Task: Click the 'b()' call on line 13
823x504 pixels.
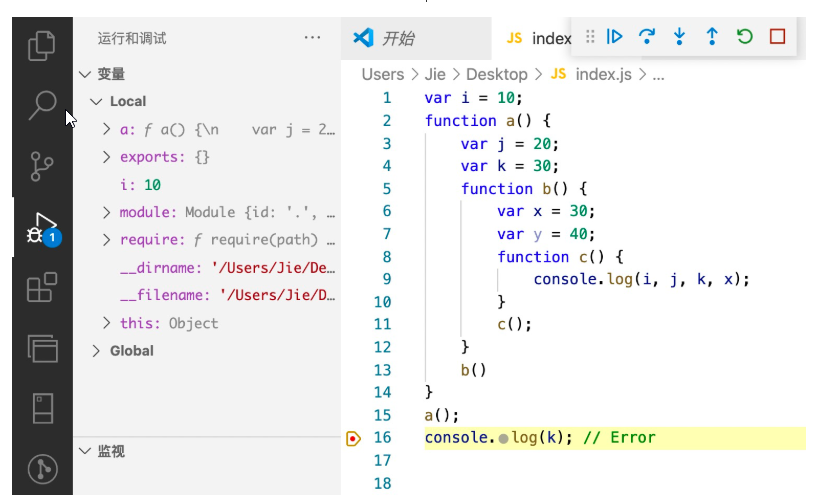Action: pyautogui.click(x=473, y=370)
